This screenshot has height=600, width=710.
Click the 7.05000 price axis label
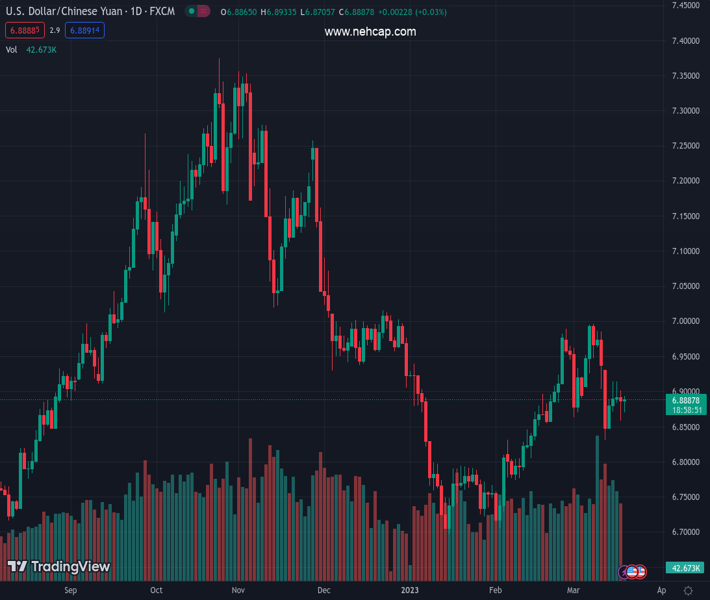click(686, 286)
